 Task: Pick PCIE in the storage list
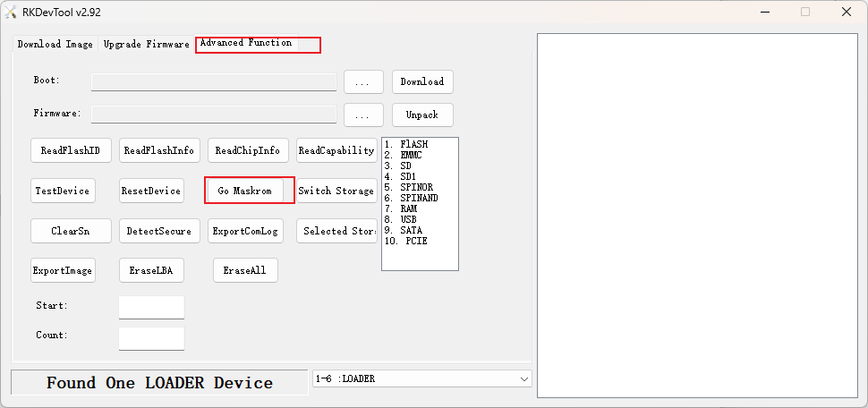[x=416, y=241]
